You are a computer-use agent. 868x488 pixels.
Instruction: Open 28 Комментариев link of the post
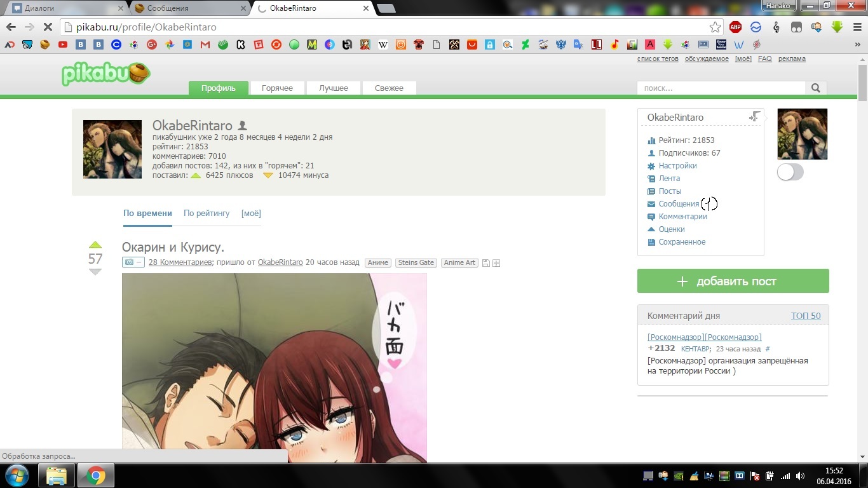(180, 262)
